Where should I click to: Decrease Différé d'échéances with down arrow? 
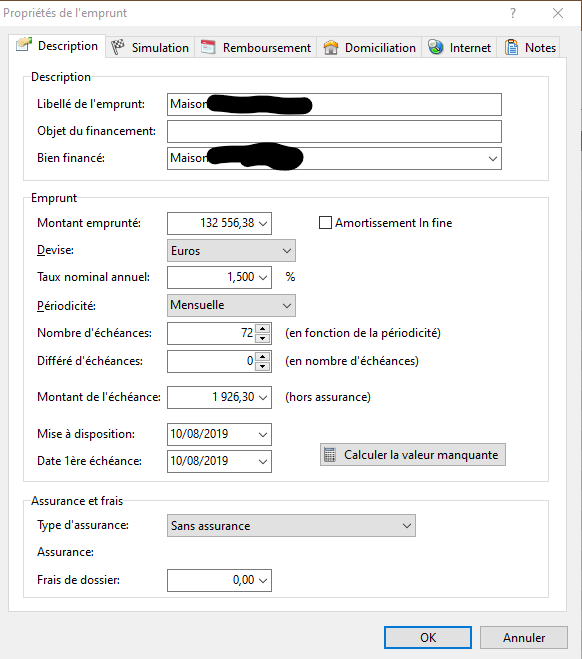(263, 366)
